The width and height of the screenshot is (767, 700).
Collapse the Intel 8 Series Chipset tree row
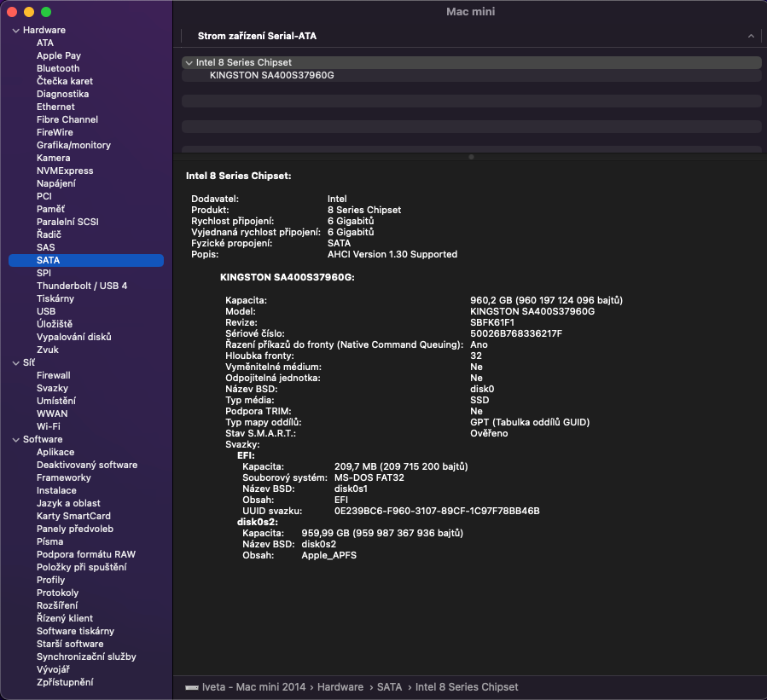pos(189,62)
